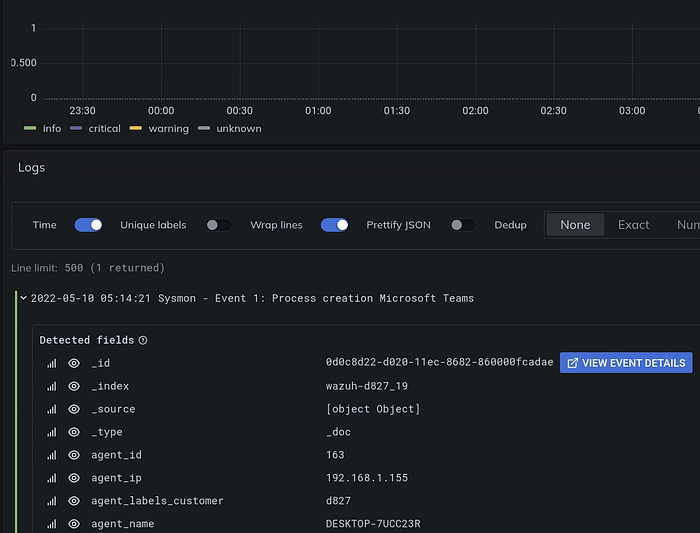Show statistics icon for agent_ip field
Screen dimensions: 700x533
pyautogui.click(x=52, y=478)
